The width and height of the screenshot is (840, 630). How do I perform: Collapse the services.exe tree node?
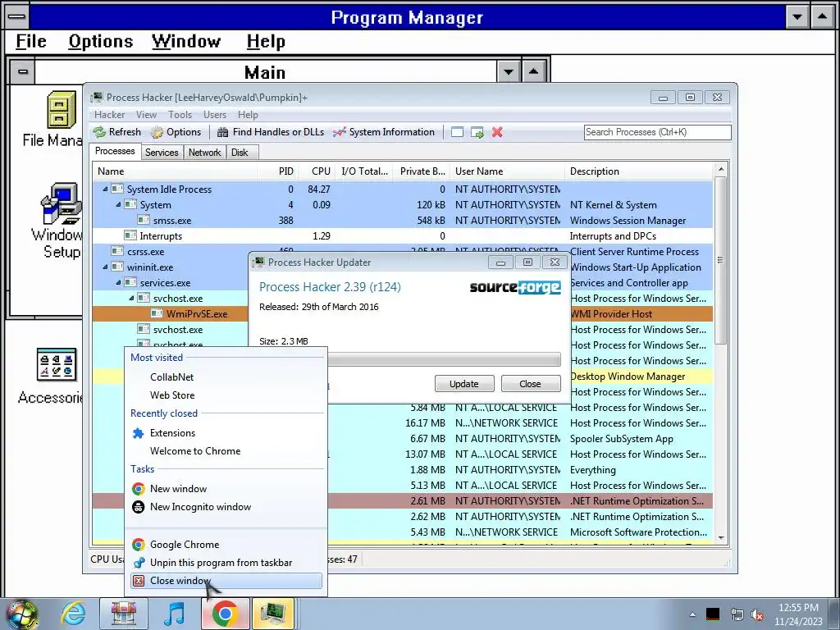(118, 282)
